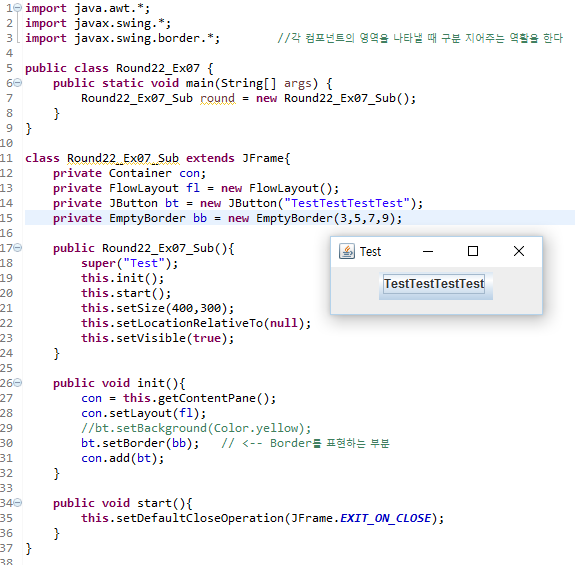Screen dimensions: 575x565
Task: Collapse the main method fold at line 6
Action: coord(18,83)
